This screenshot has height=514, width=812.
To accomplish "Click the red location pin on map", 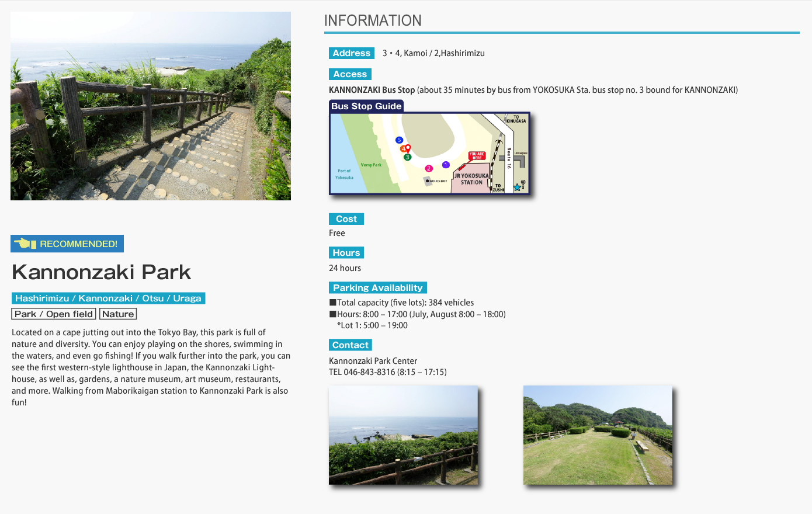I will tap(408, 148).
